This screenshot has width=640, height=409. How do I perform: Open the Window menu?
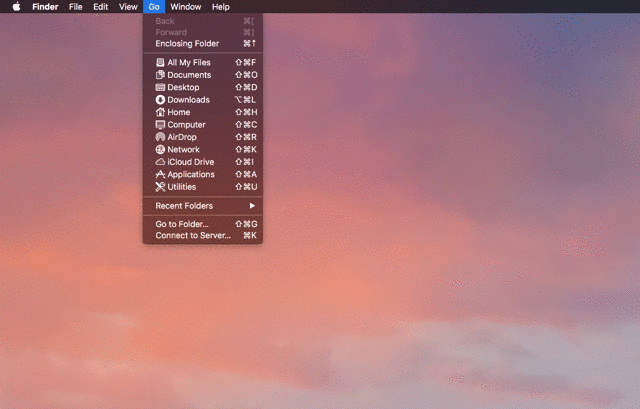click(x=186, y=7)
